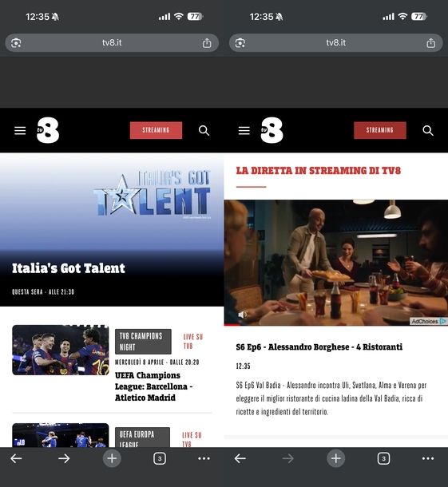Image resolution: width=448 pixels, height=487 pixels.
Task: Tap greyed forward arrow in right toolbar
Action: click(288, 458)
